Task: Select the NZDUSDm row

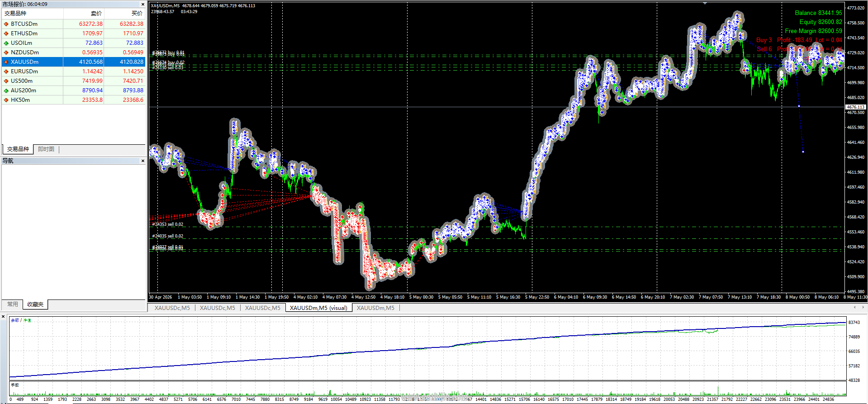Action: 74,52
